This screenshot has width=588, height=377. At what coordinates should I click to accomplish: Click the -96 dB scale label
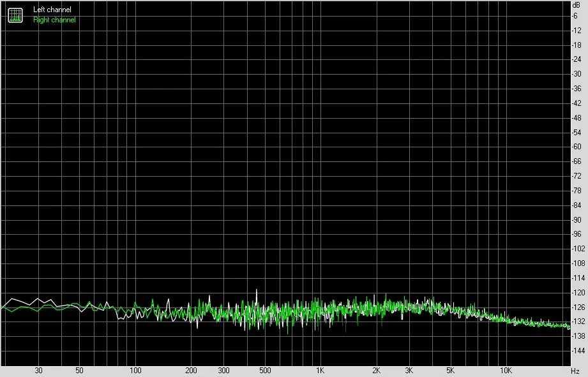(577, 234)
